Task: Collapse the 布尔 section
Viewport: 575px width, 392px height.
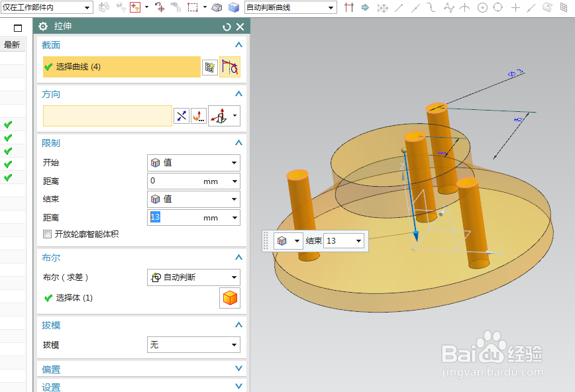Action: (238, 258)
